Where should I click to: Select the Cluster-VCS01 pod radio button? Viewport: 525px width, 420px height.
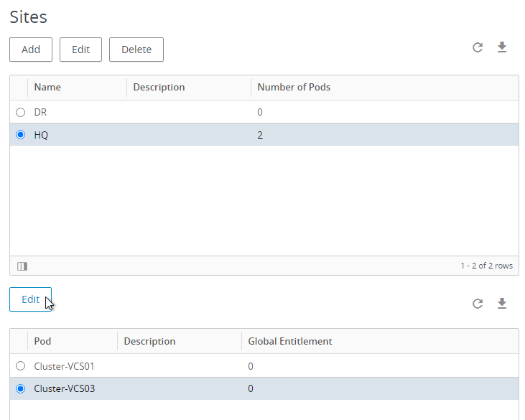(20, 365)
